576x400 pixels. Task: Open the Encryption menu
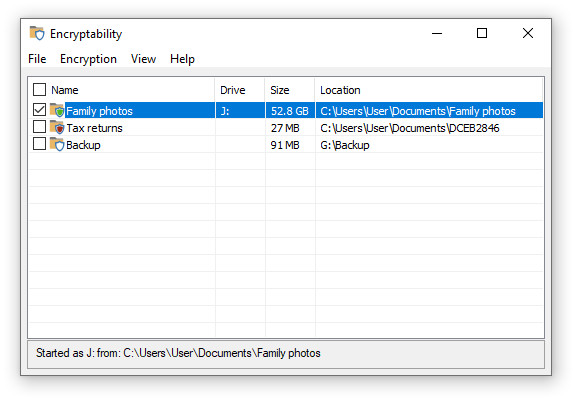click(x=88, y=59)
